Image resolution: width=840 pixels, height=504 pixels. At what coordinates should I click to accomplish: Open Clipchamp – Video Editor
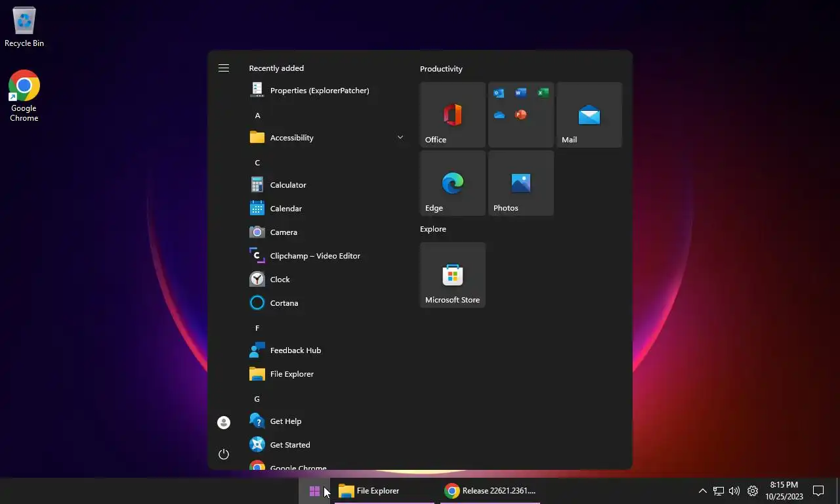pyautogui.click(x=327, y=256)
